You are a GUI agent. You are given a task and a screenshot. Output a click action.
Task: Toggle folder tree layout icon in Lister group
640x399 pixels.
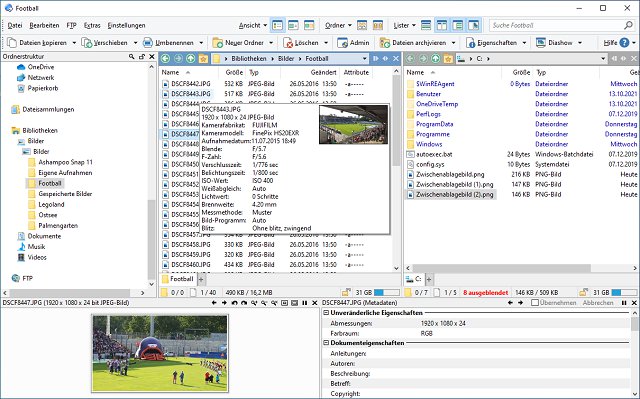[x=458, y=25]
